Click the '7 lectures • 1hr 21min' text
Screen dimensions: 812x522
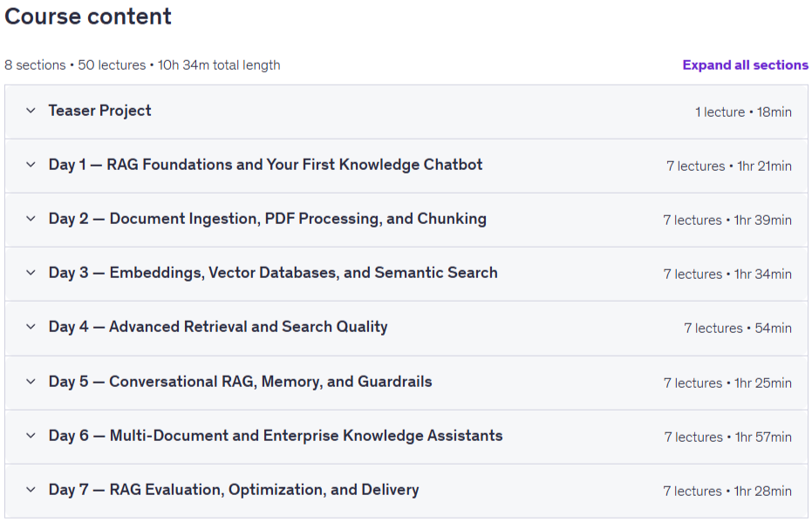point(729,166)
